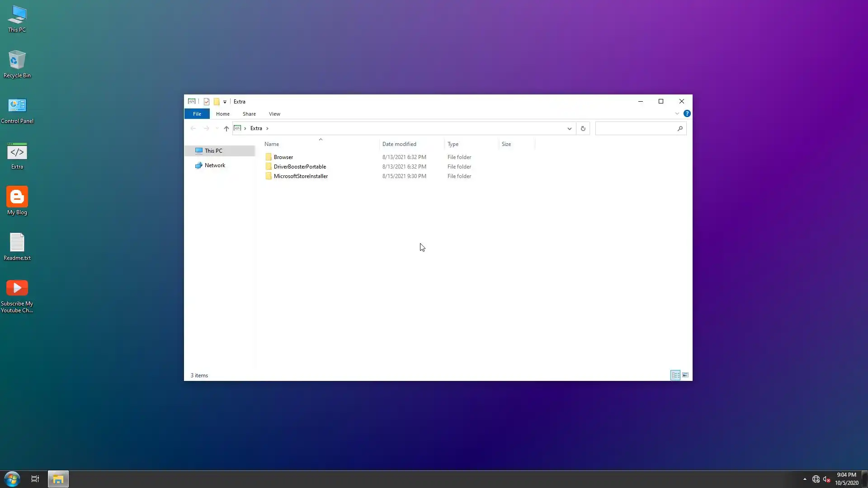Click the Properties icon in quick access toolbar

[207, 102]
